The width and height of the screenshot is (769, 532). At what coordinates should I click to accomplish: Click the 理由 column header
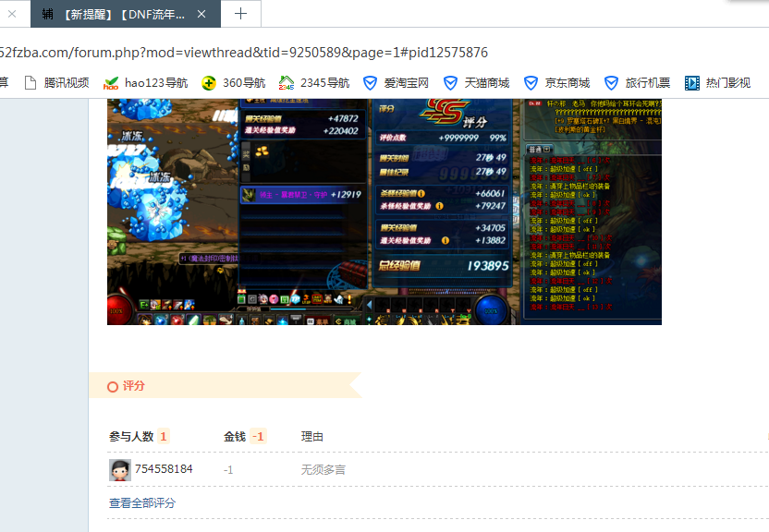(311, 437)
